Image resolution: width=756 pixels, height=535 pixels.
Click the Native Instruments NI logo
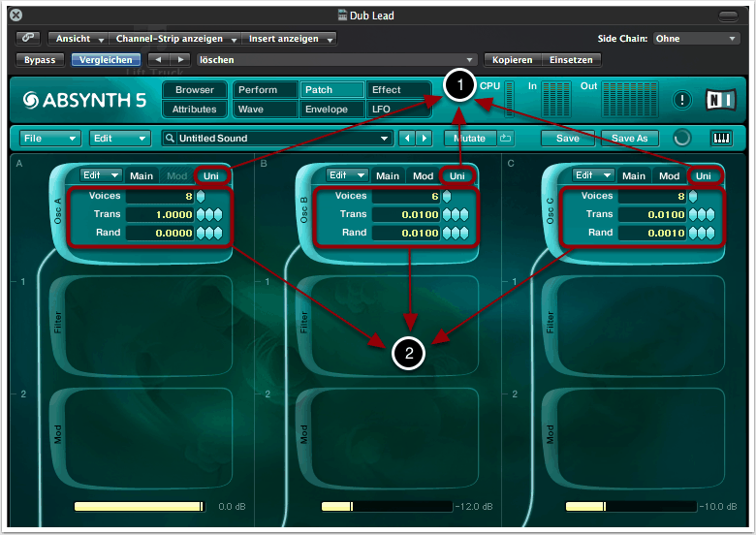[x=718, y=99]
